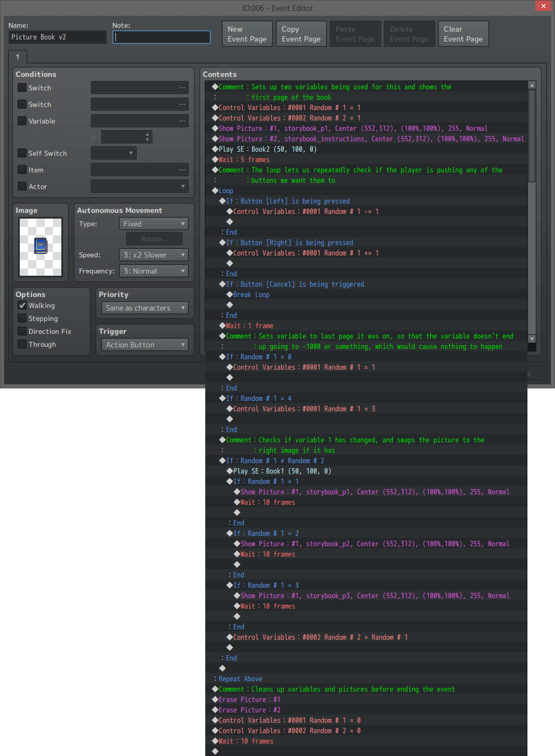The height and width of the screenshot is (756, 555).
Task: Select Play SE Book2 command line
Action: click(366, 149)
